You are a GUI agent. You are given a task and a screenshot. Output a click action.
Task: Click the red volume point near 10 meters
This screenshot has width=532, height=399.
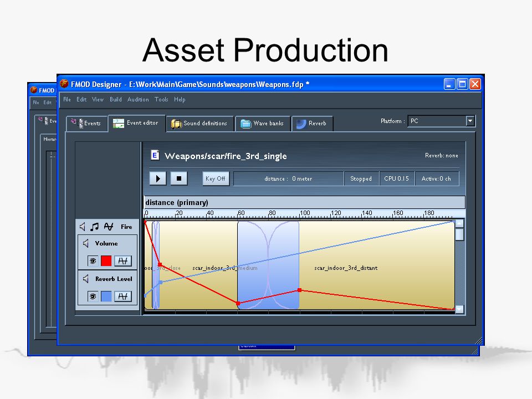[160, 265]
